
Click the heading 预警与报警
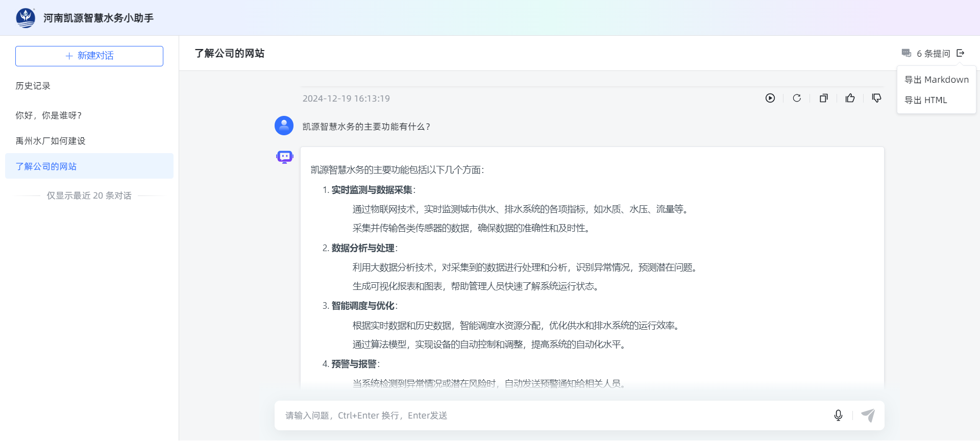354,364
